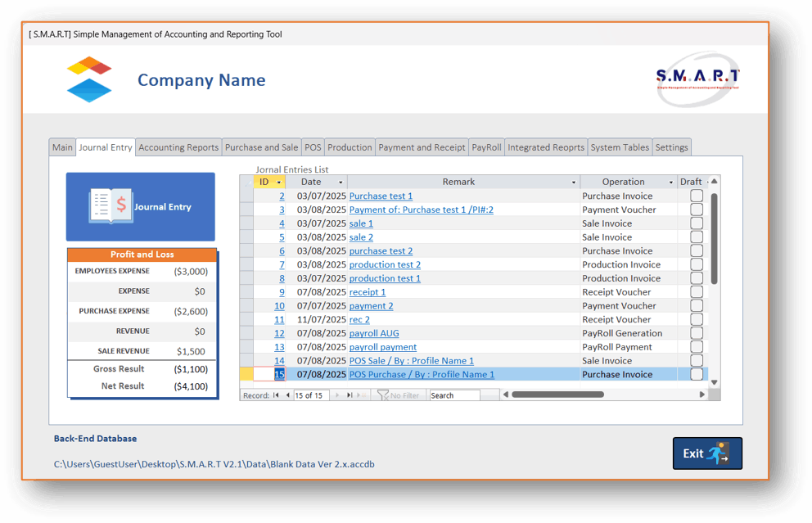The image size is (812, 523).
Task: Click the '15 of 15' record number field
Action: [x=311, y=395]
